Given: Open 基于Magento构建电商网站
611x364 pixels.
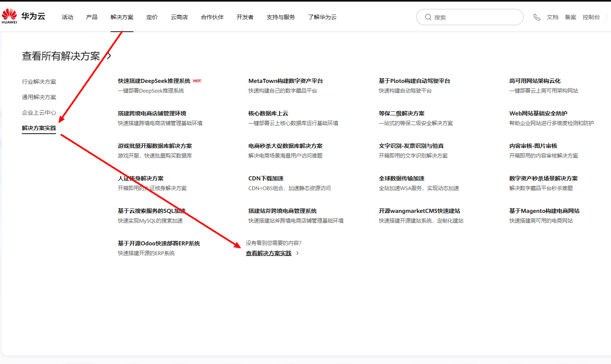Looking at the screenshot, I should tap(544, 211).
